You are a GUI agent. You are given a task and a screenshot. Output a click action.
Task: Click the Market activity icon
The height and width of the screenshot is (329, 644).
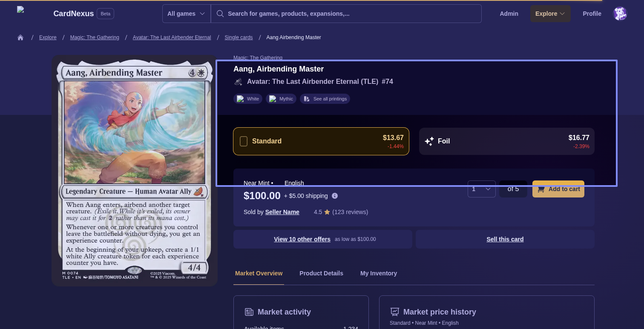point(249,312)
